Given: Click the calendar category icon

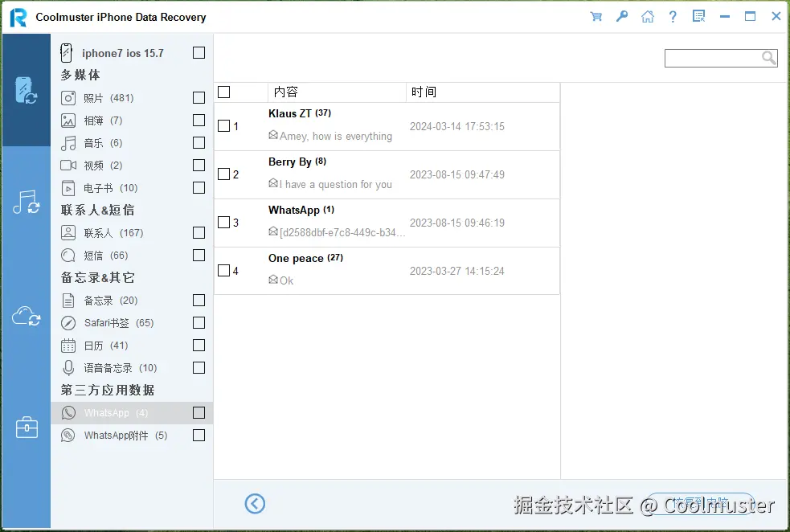Looking at the screenshot, I should [x=68, y=346].
